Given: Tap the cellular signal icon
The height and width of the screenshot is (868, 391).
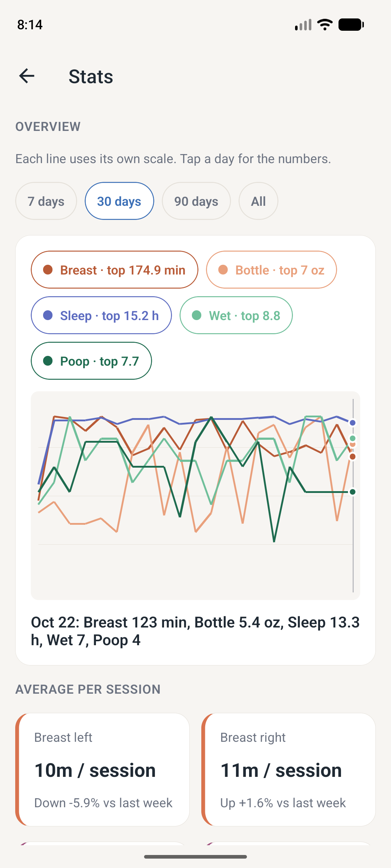Looking at the screenshot, I should pos(303,25).
